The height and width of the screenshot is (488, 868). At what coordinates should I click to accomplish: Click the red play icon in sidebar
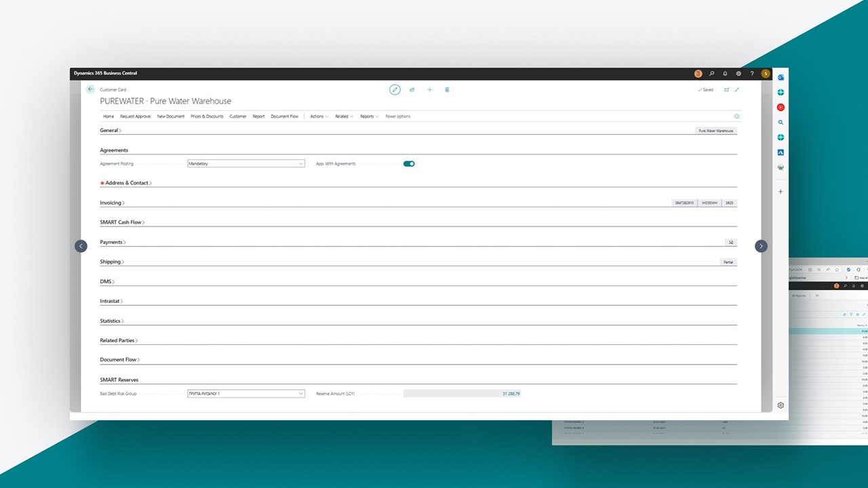click(x=781, y=107)
